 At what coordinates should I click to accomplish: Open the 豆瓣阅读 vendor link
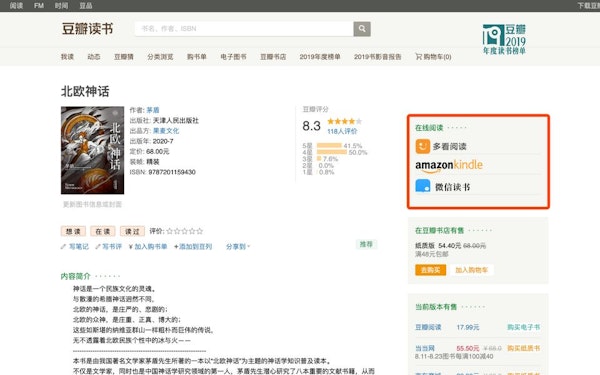tap(428, 327)
